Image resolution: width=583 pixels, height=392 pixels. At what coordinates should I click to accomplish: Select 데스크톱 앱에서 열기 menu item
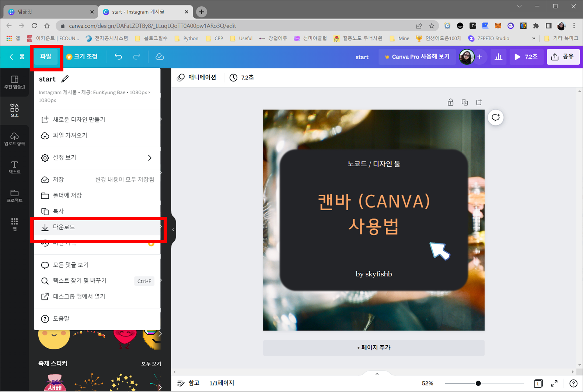(x=97, y=297)
